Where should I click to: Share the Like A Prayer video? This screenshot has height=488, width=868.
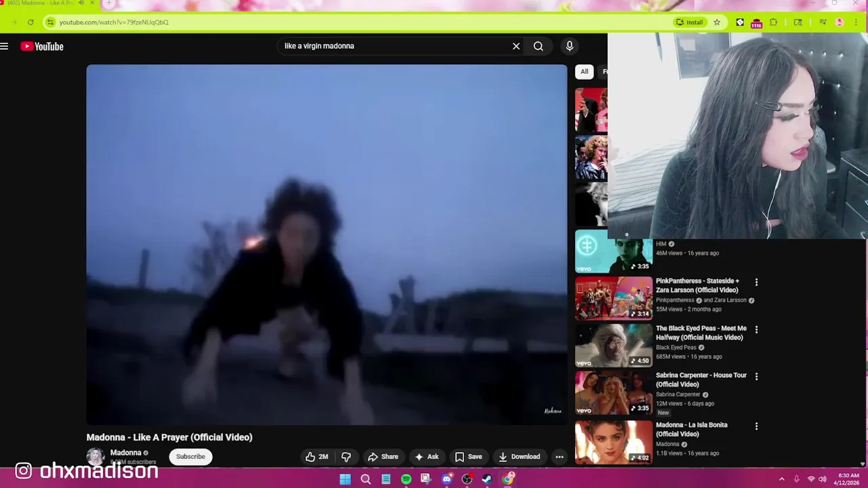pyautogui.click(x=383, y=457)
